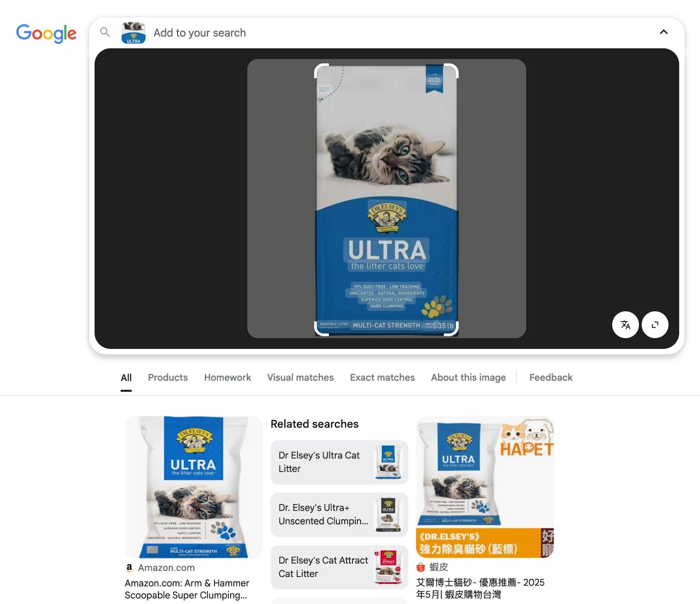Switch to the Products tab
The width and height of the screenshot is (700, 604).
[x=168, y=377]
